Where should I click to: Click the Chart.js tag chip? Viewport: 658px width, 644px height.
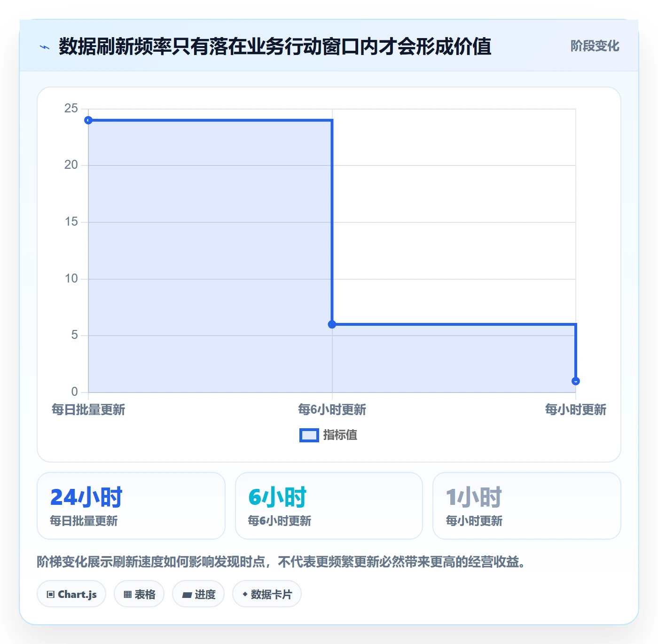(x=71, y=594)
